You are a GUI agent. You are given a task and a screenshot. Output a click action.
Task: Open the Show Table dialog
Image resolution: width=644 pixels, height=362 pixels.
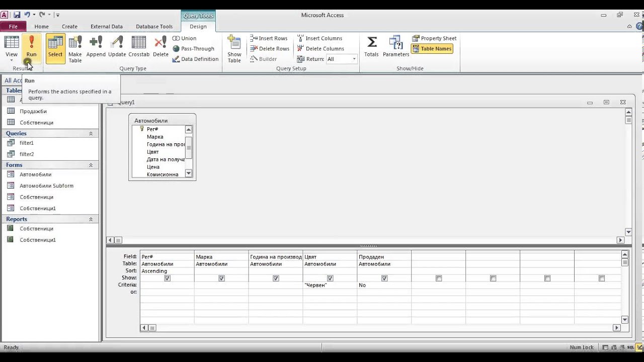tap(234, 48)
